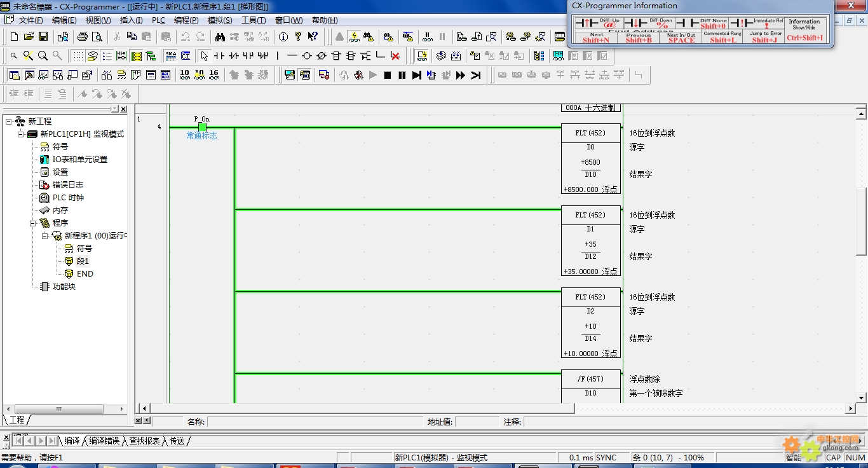The height and width of the screenshot is (468, 868).
Task: Select the 段1 section node
Action: coord(83,261)
